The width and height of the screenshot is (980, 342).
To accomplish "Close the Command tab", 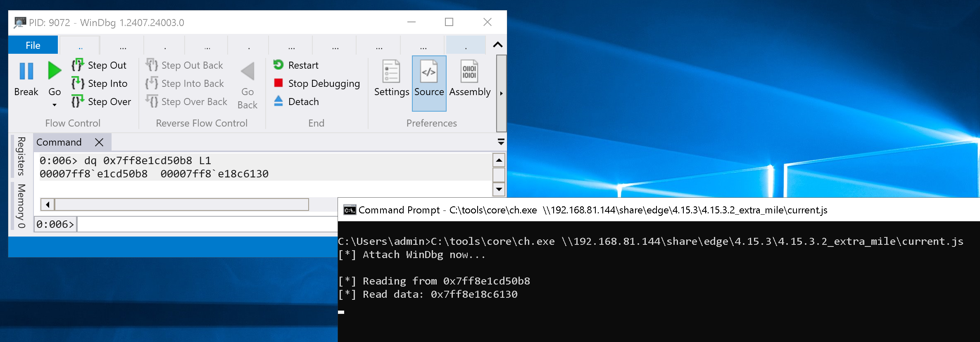I will pyautogui.click(x=99, y=142).
